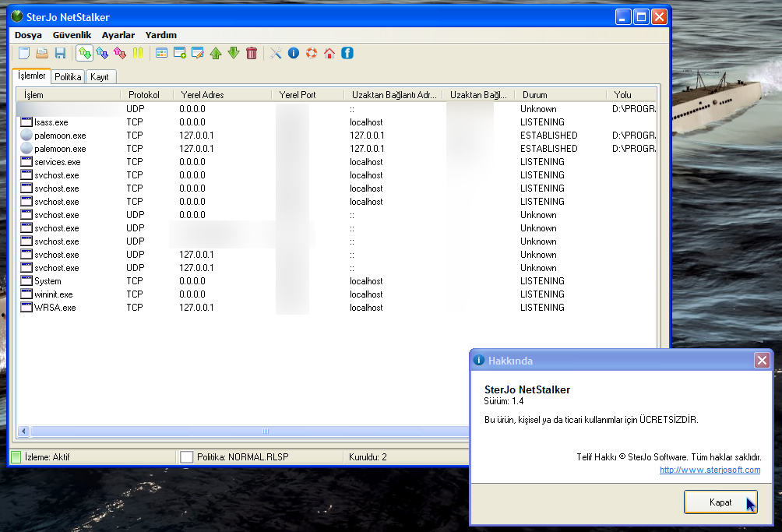Click the add rule window plus icon

(x=180, y=53)
